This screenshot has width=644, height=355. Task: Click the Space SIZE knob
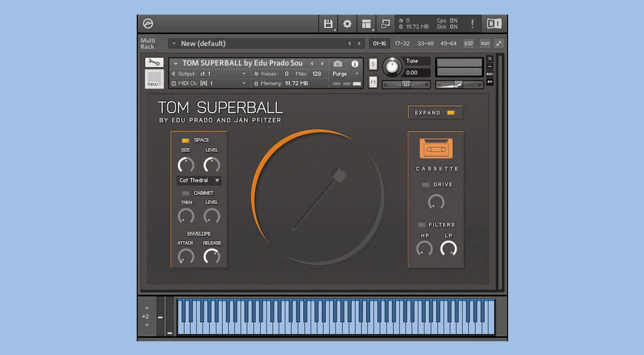(x=186, y=165)
